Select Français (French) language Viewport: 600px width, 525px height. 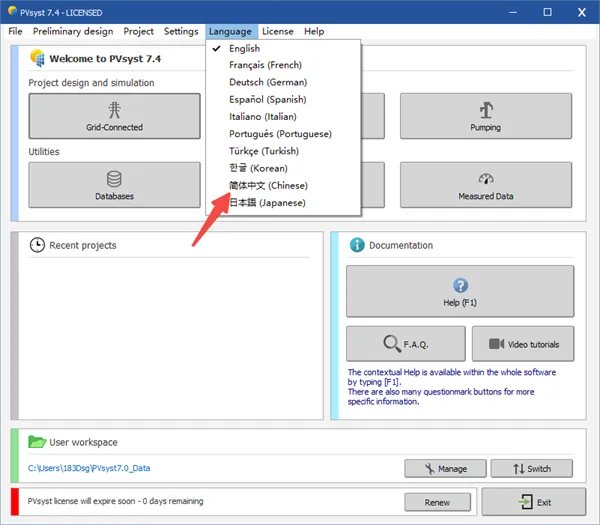(x=283, y=65)
